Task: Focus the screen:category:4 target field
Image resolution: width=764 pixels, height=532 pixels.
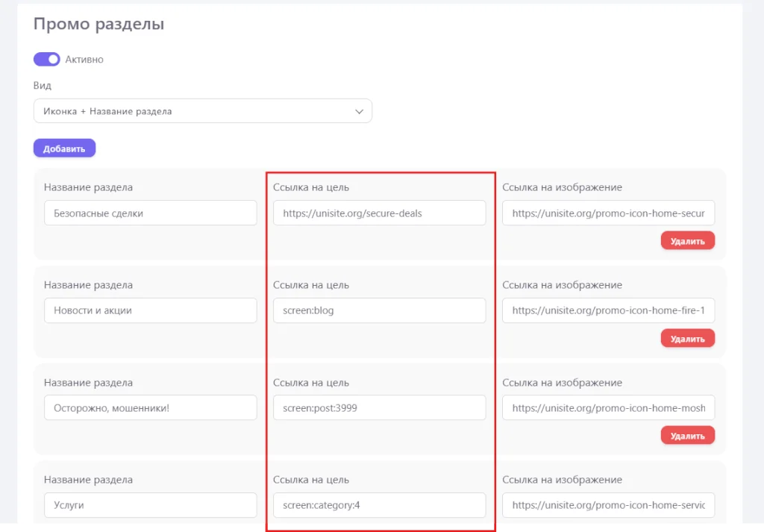Action: 379,505
